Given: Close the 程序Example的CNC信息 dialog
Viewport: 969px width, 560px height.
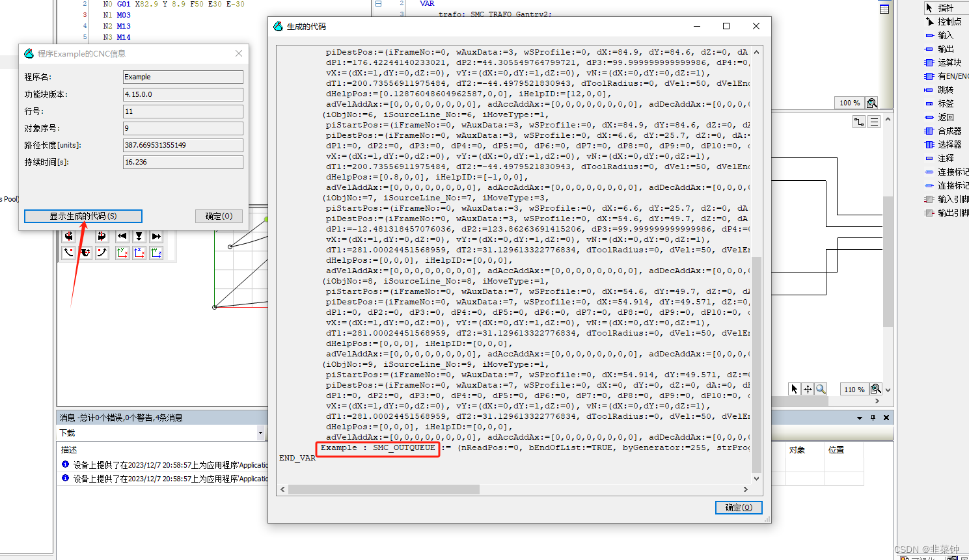Looking at the screenshot, I should [239, 53].
